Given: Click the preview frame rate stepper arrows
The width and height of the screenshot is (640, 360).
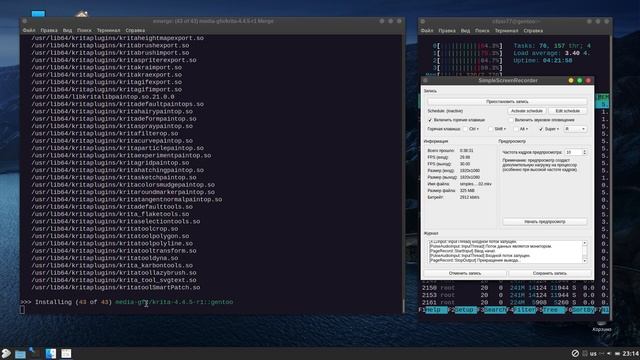Looking at the screenshot, I should 584,152.
